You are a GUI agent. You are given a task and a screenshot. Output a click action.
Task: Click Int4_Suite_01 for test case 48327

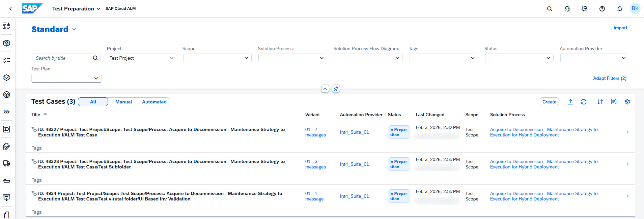(x=354, y=132)
